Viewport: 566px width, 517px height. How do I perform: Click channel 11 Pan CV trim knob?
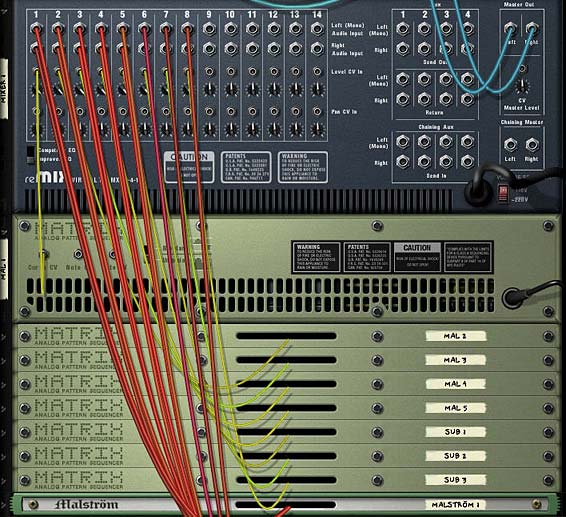click(252, 129)
